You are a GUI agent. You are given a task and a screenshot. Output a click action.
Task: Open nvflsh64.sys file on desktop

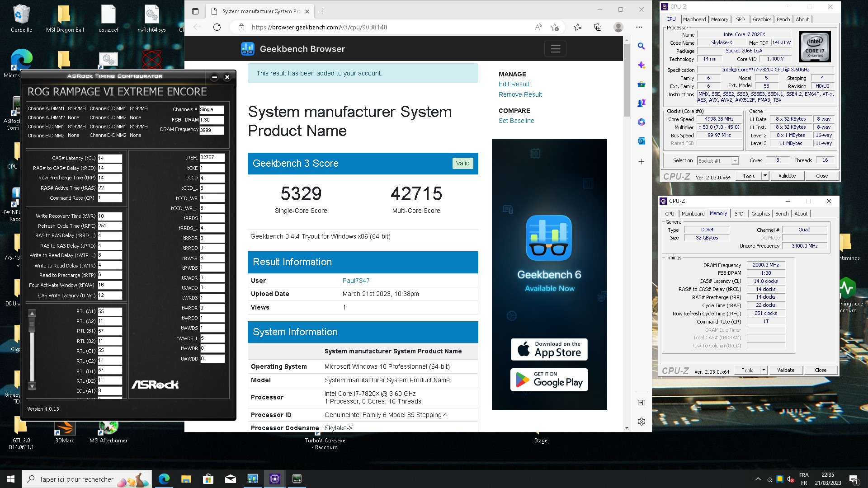click(152, 19)
